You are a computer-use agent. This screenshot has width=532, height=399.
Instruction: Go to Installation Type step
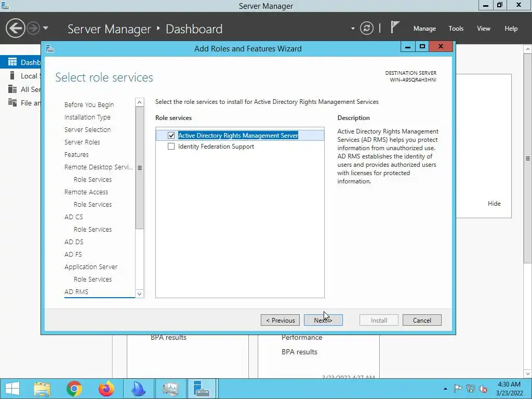point(87,117)
